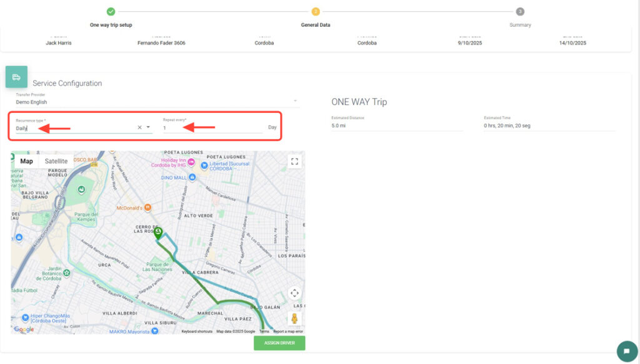Expand the Recurrence type dropdown arrow
Viewport: 640px width, 364px height.
148,127
